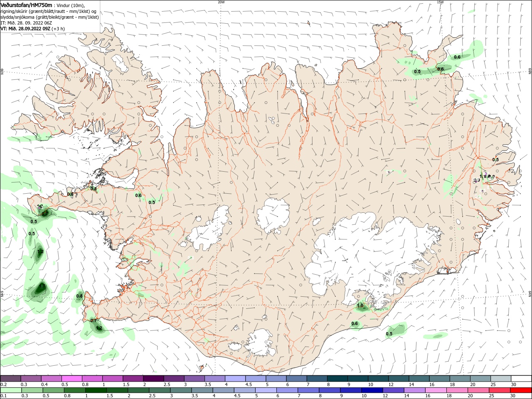Select the dark teal sleet/snow swatch between 9 and 10

(x=358, y=379)
